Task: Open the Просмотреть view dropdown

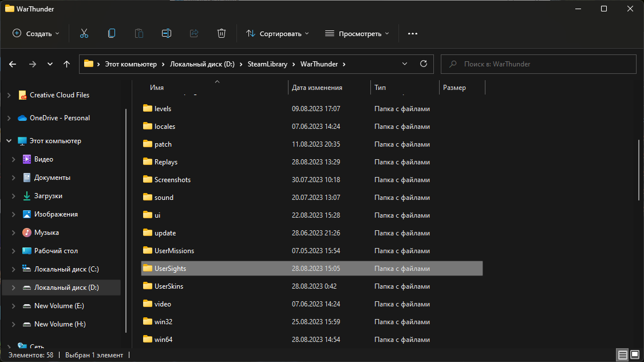Action: pos(357,34)
